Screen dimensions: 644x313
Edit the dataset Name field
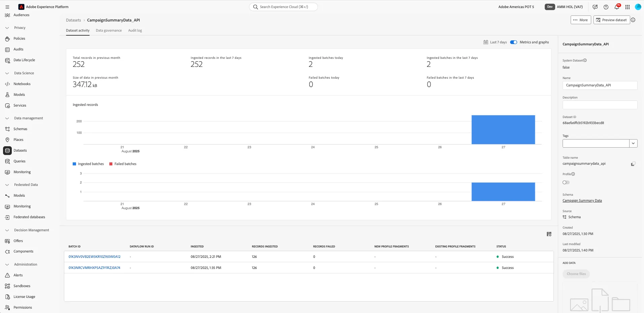[600, 85]
